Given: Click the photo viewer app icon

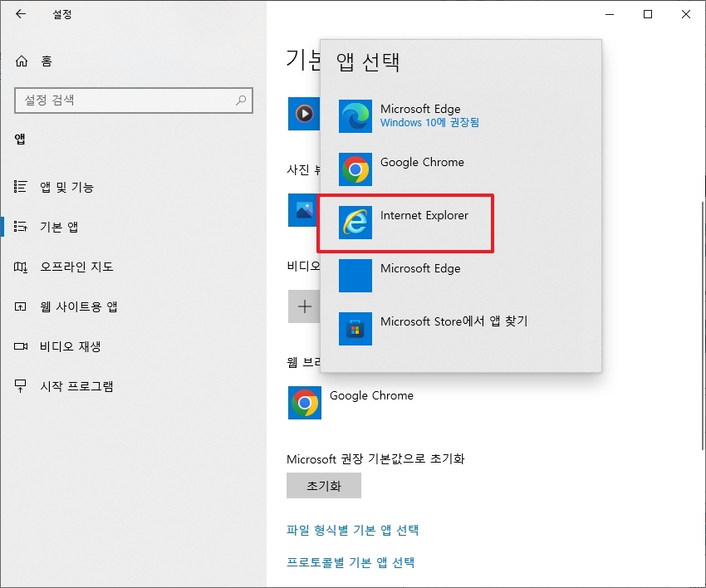Looking at the screenshot, I should 304,210.
